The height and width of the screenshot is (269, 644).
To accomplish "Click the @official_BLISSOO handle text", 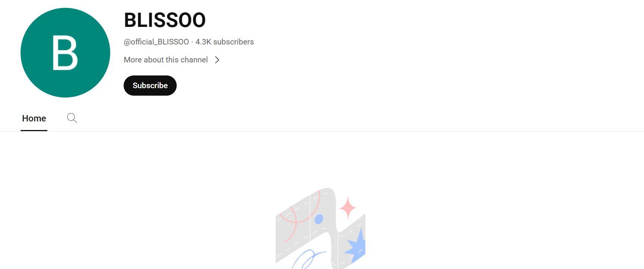I will (157, 42).
